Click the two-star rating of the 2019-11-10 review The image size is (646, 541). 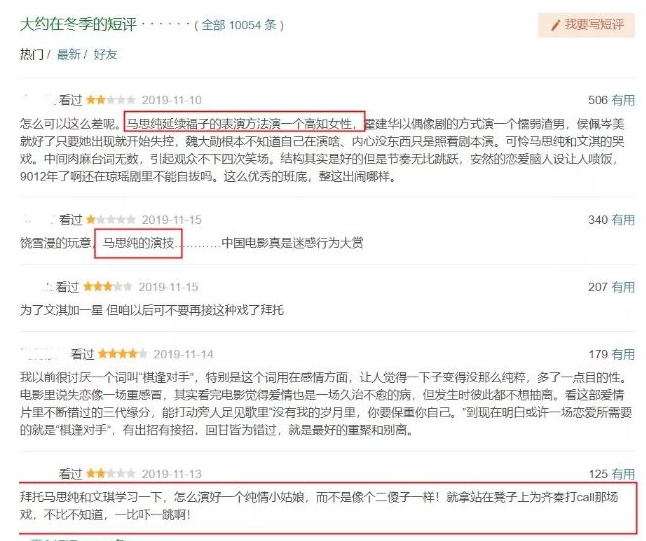(x=110, y=100)
